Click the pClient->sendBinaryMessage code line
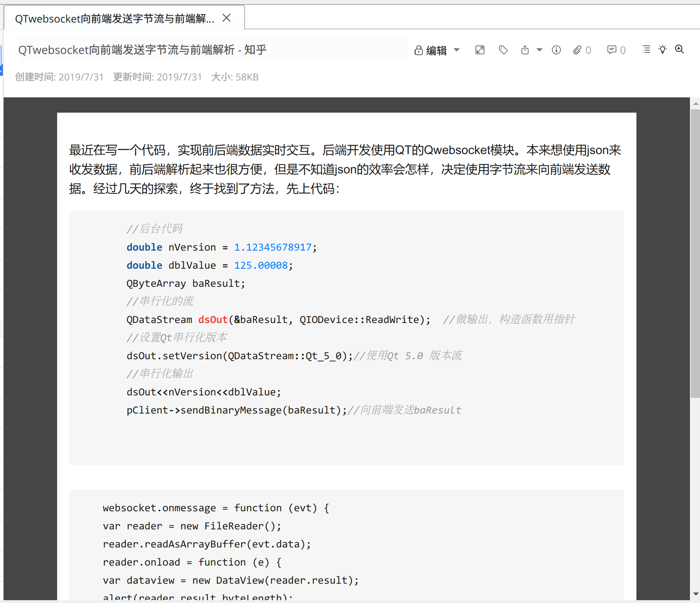Screen dimensions: 700x603 point(237,410)
